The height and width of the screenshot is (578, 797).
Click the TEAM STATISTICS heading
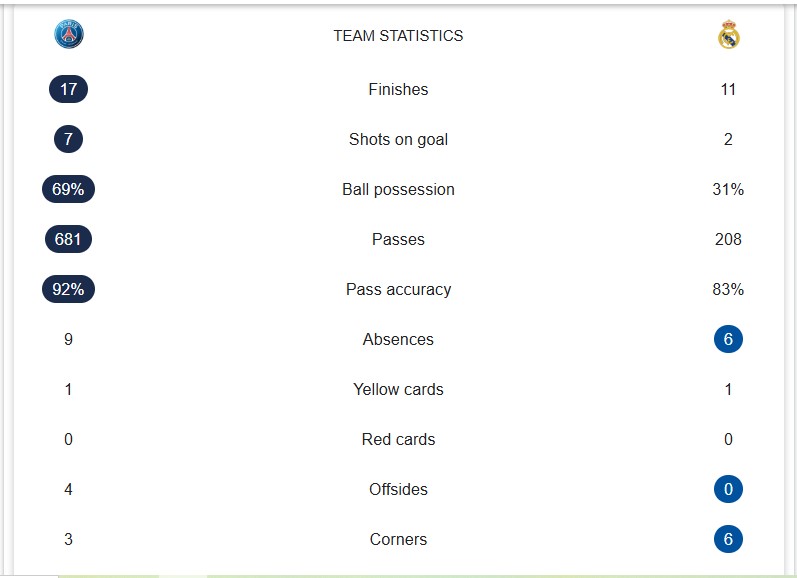398,36
